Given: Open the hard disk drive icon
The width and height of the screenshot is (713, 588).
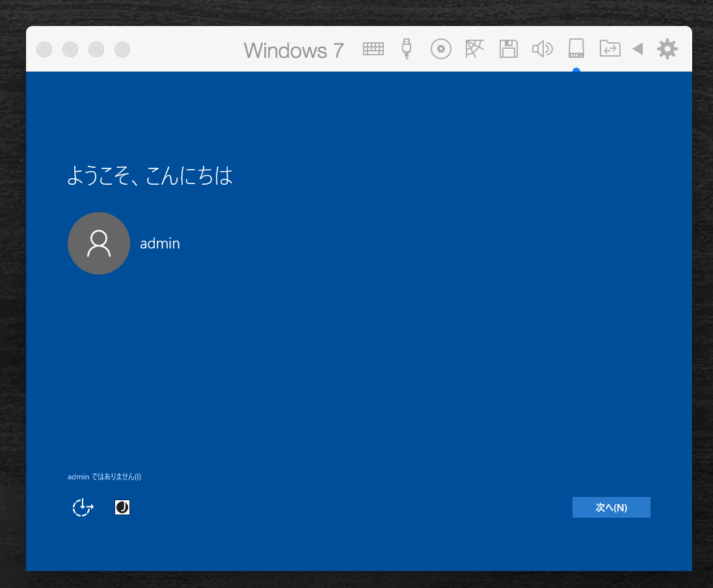Looking at the screenshot, I should click(576, 49).
